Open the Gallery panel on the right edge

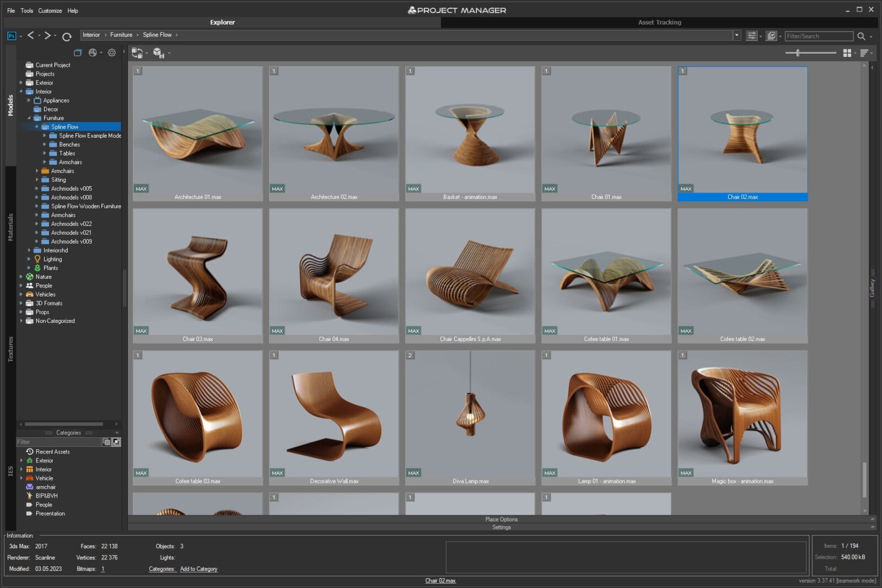873,288
